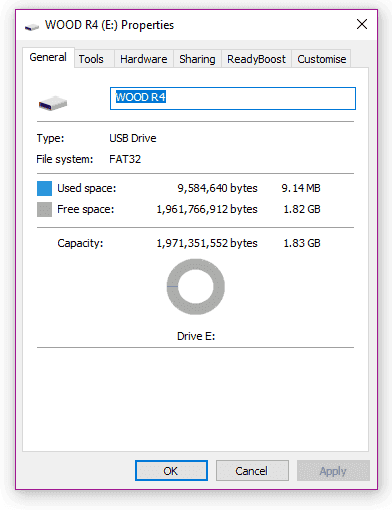
Task: Click the USB Drive type value
Action: [133, 138]
